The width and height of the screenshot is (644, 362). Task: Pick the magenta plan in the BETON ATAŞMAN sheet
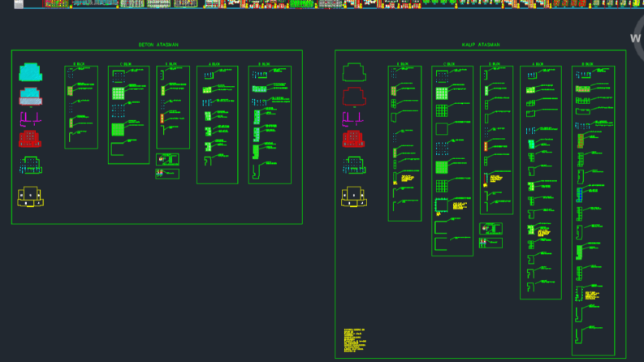[x=30, y=119]
